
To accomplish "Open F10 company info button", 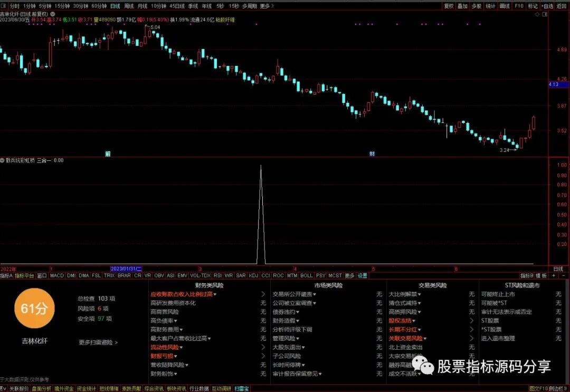I will 519,6.
